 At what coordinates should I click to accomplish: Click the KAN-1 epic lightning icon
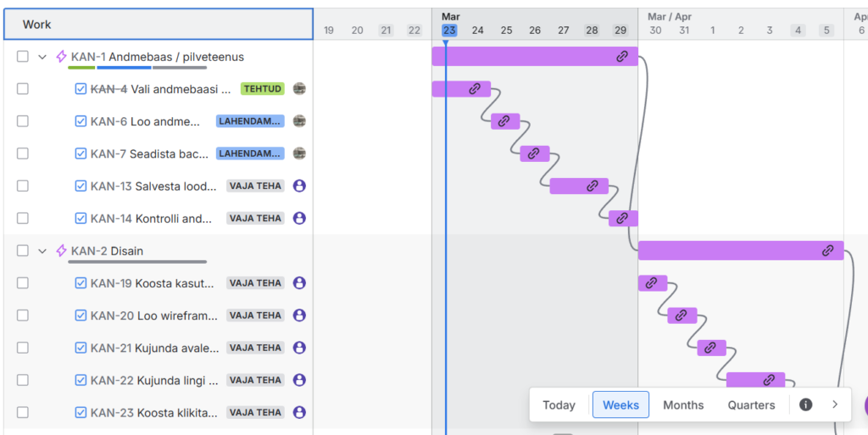61,57
